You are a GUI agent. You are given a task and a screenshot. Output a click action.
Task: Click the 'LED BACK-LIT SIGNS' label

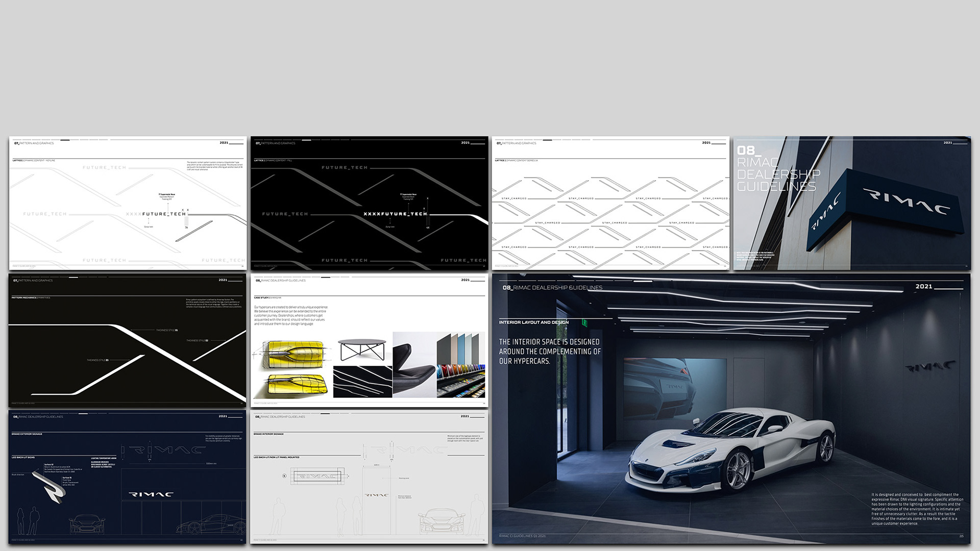pyautogui.click(x=23, y=458)
